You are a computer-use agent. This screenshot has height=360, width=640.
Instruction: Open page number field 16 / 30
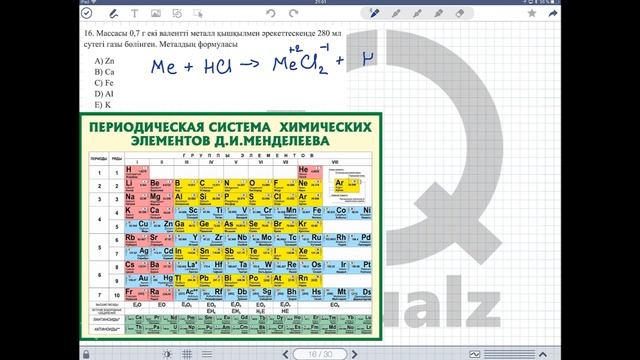320,354
